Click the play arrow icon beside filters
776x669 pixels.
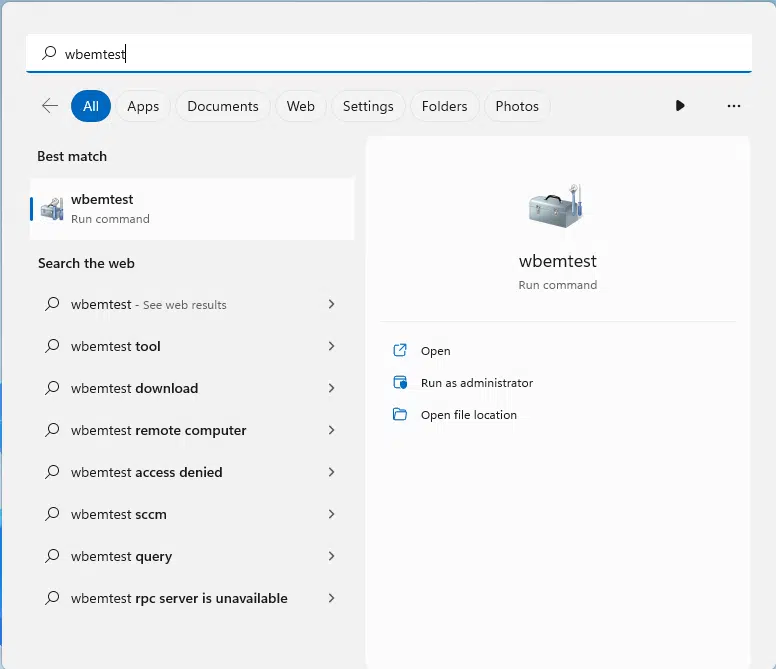680,106
